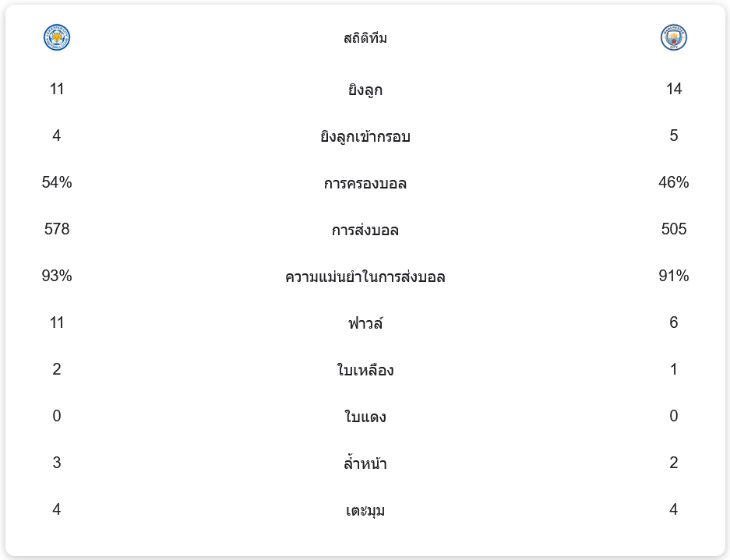Select the ล้ำหน้า offsides label

point(365,463)
